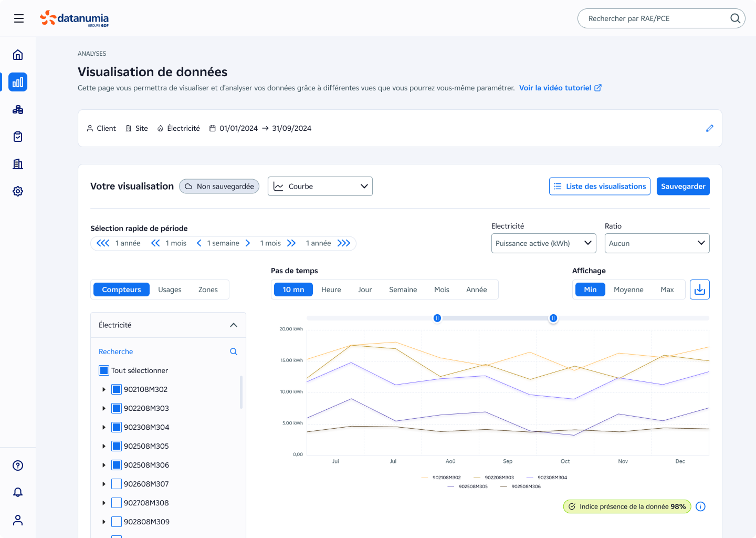Click info icon beside data presence index
Image resolution: width=756 pixels, height=538 pixels.
(x=700, y=506)
